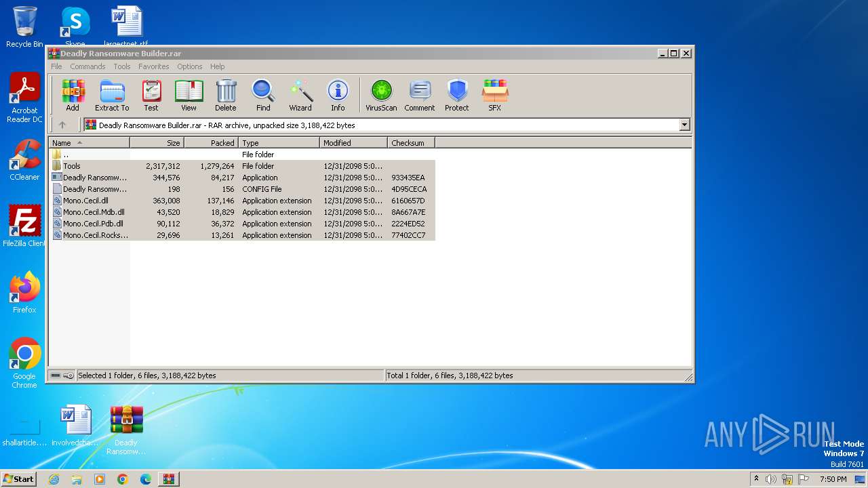The height and width of the screenshot is (488, 868).
Task: Select the Deadly Ransomware CONFIG file
Action: pyautogui.click(x=242, y=189)
